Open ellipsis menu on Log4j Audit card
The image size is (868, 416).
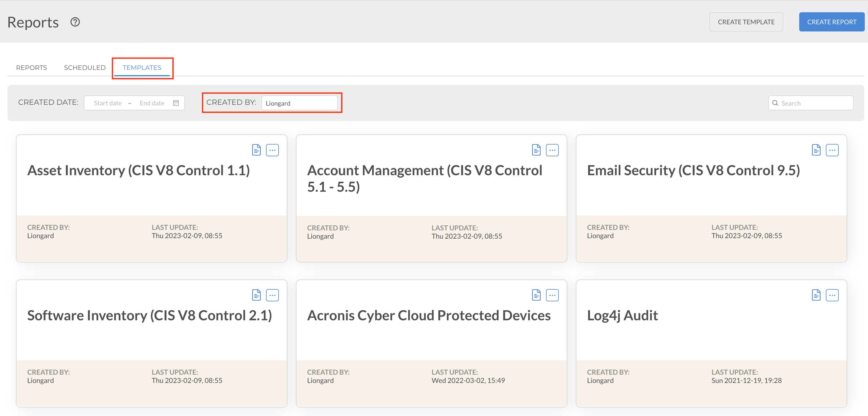click(832, 295)
